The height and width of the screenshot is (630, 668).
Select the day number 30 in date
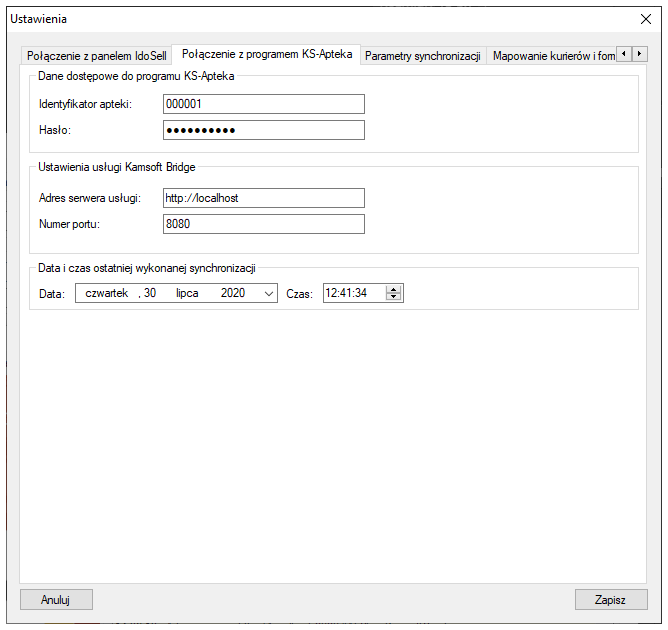[x=150, y=294]
